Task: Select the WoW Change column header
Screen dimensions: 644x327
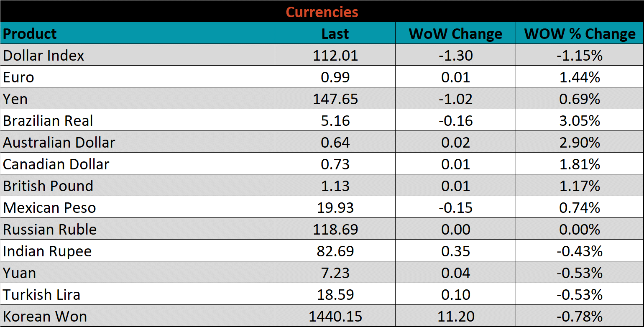Action: tap(455, 33)
